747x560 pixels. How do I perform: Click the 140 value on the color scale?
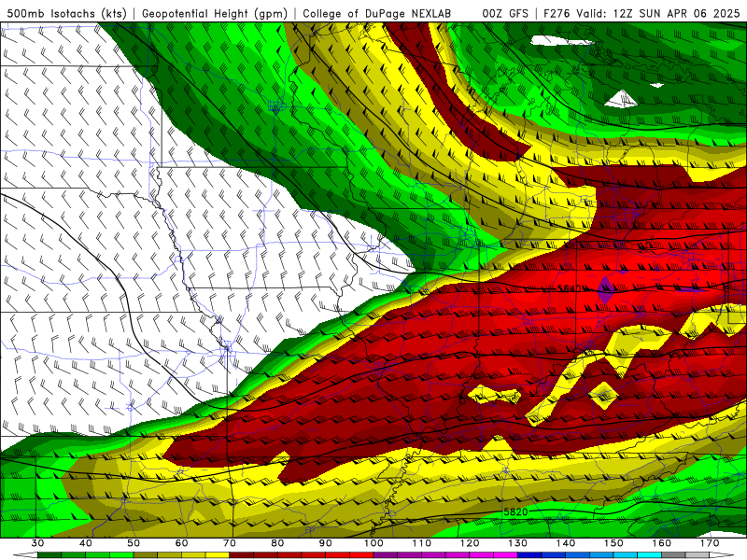tap(566, 543)
